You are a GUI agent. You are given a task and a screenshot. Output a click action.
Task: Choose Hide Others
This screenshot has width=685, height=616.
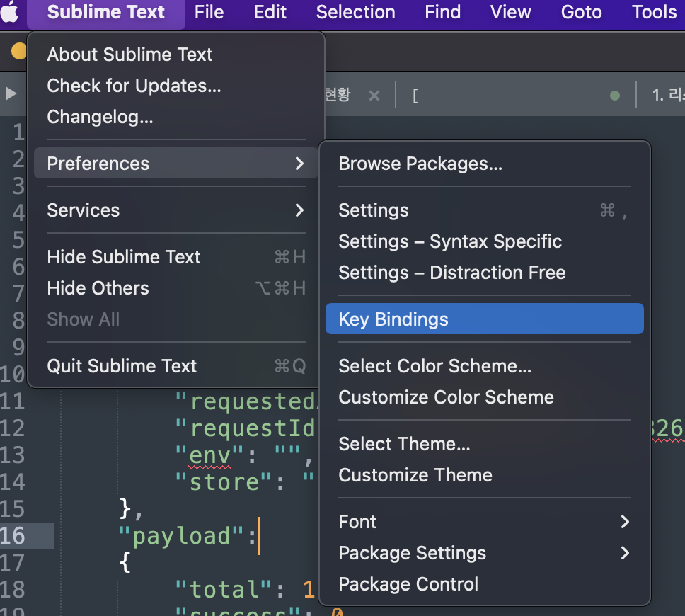pyautogui.click(x=175, y=288)
